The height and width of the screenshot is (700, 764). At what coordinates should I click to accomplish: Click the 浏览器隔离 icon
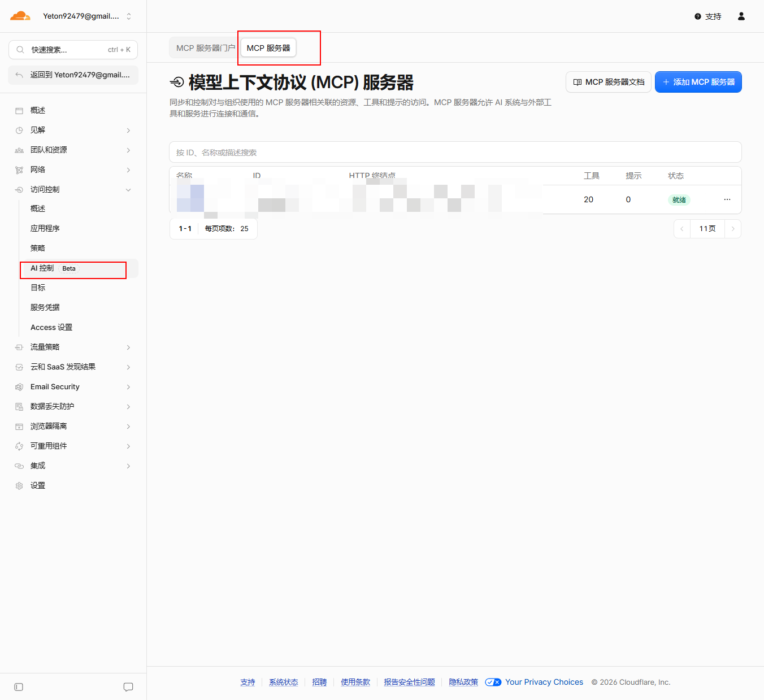tap(19, 427)
